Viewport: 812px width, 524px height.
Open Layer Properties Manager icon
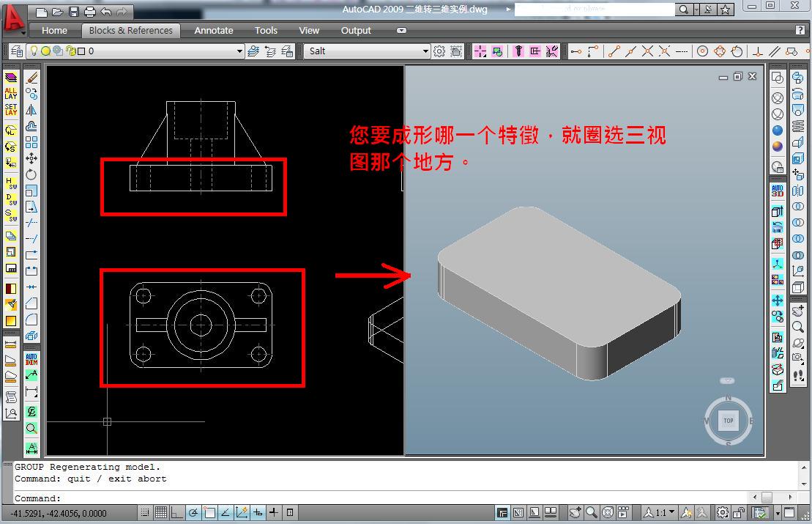[17, 51]
